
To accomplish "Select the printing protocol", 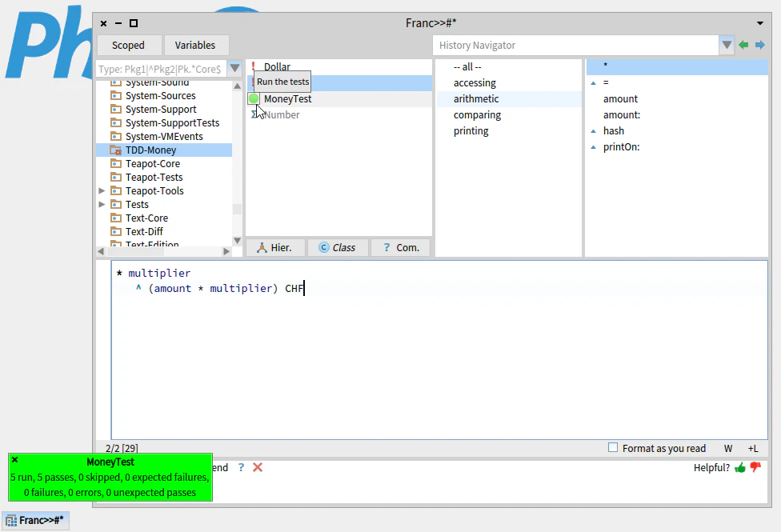I will (509, 130).
